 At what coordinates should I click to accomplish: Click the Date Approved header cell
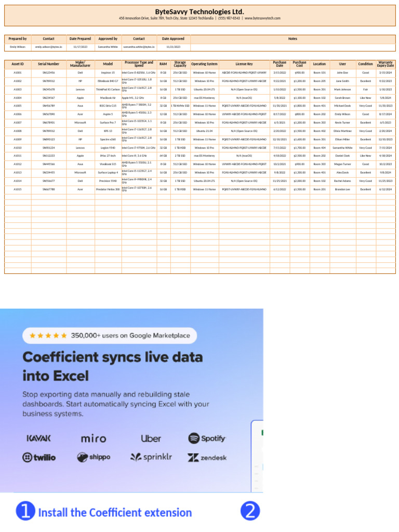point(173,38)
